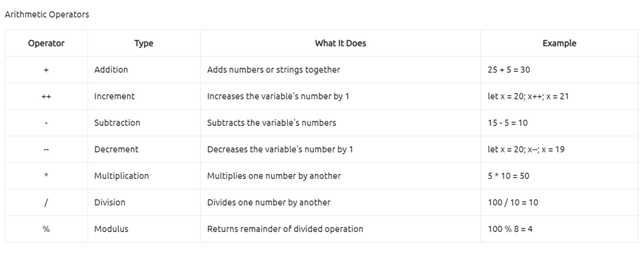
Task: Select the "Modulus" type cell
Action: (111, 229)
